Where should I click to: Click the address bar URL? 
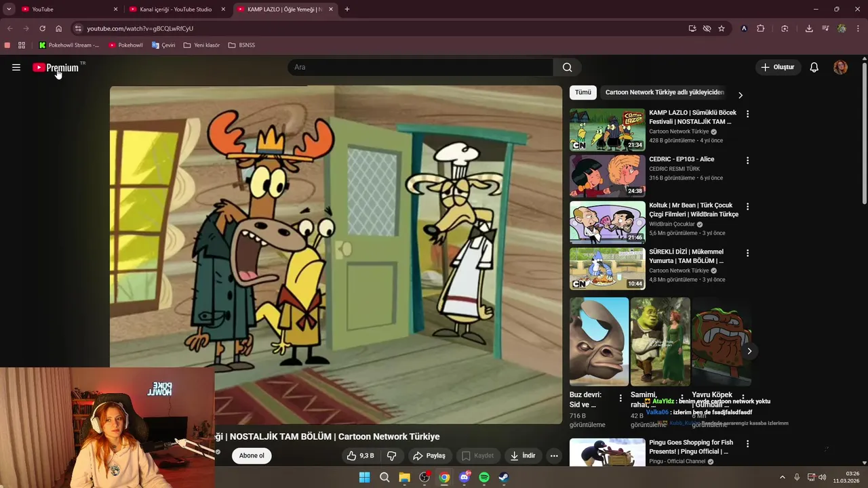pos(140,28)
